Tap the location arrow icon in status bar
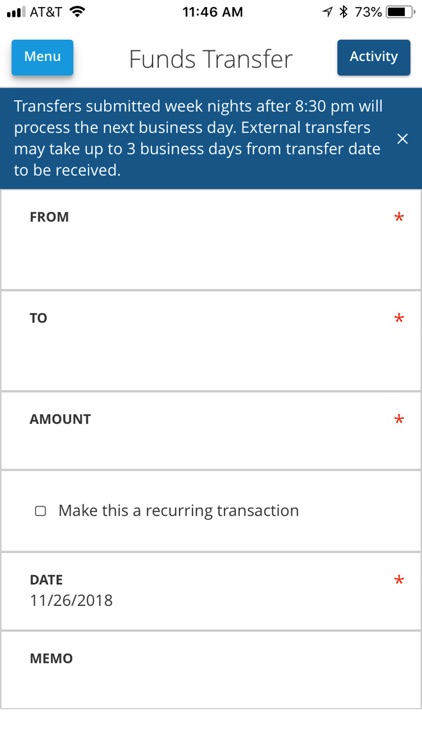The height and width of the screenshot is (750, 422). tap(327, 12)
